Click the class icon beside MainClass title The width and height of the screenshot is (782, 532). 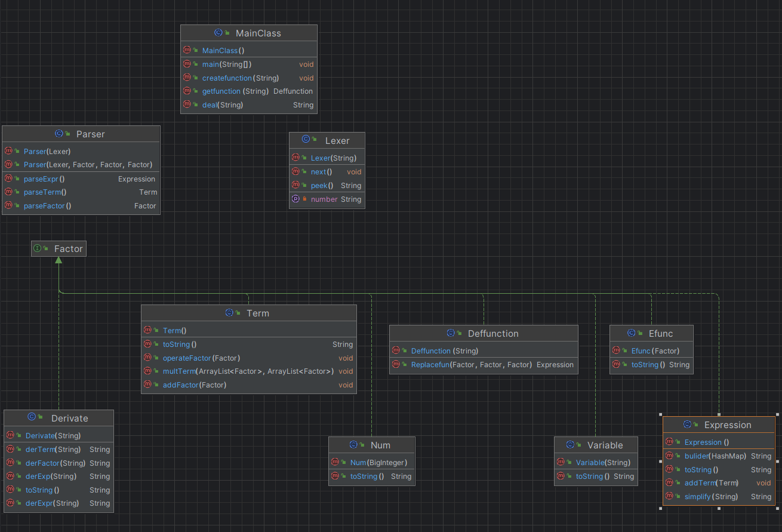coord(218,33)
